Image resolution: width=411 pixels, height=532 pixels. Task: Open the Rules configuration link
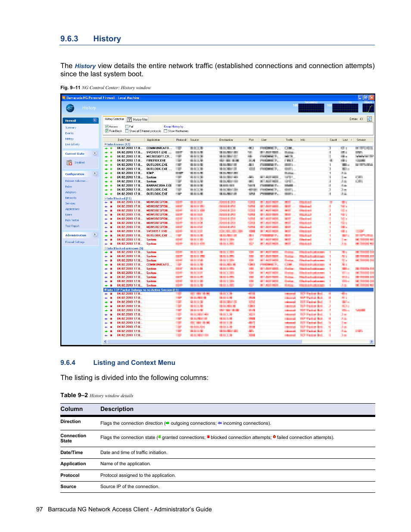(x=68, y=187)
